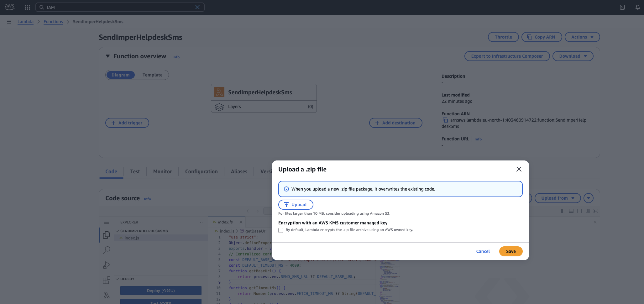Open the Test tab
Image resolution: width=644 pixels, height=304 pixels.
click(x=135, y=171)
